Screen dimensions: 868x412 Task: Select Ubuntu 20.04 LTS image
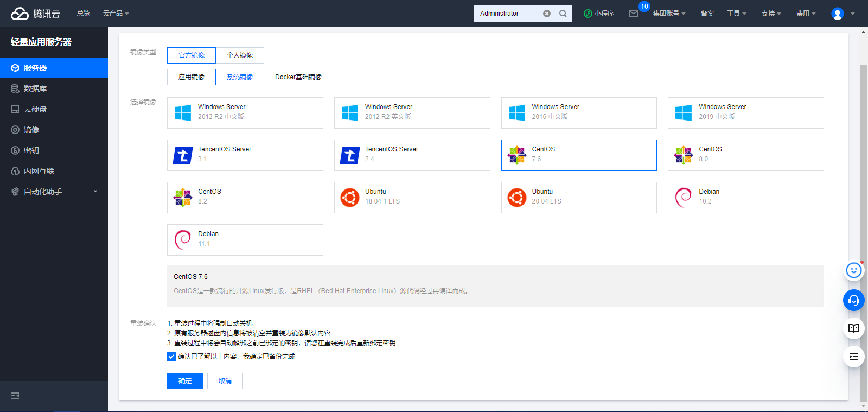click(x=579, y=198)
